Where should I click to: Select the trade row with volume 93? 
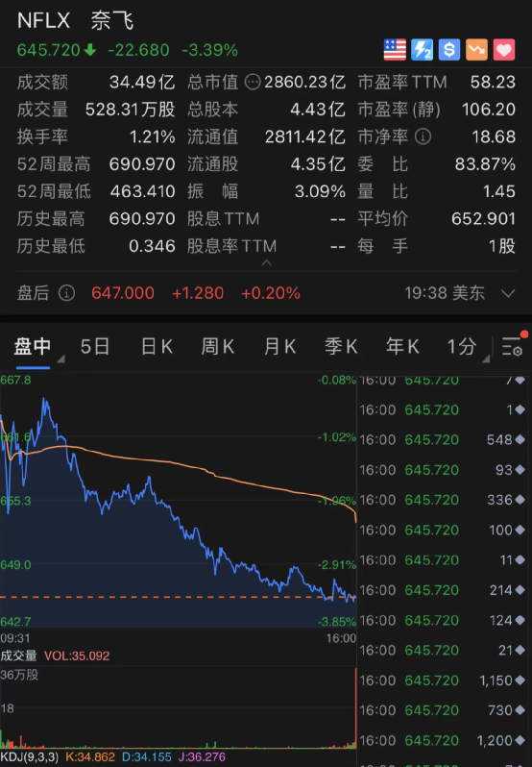pos(443,470)
